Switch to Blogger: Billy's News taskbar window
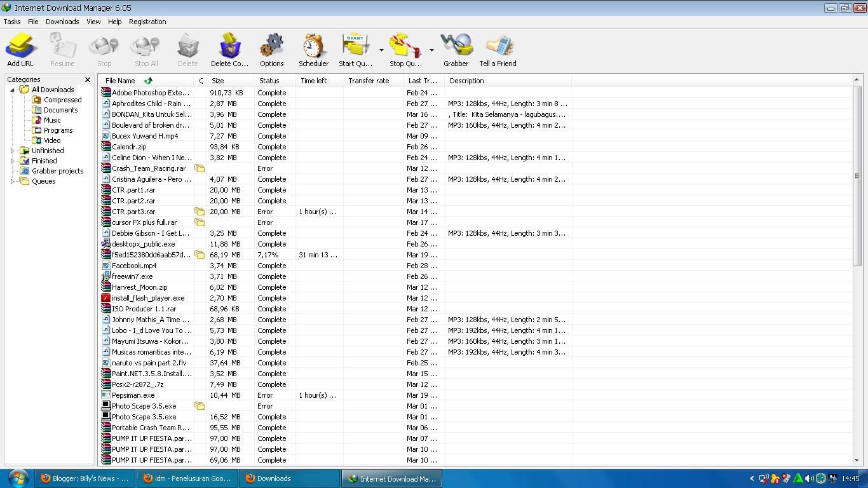The image size is (868, 488). [85, 478]
